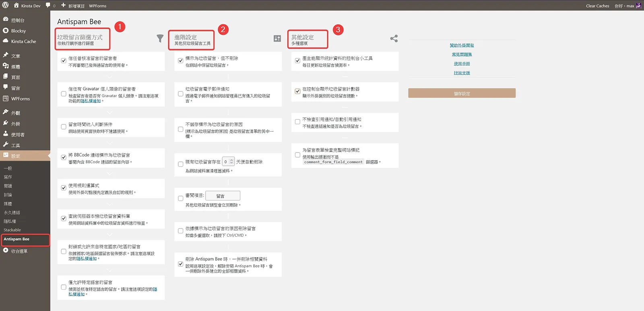Enable 信任有 Gravatar 個人頭像的留言者 checkbox
The image size is (644, 311).
64,93
